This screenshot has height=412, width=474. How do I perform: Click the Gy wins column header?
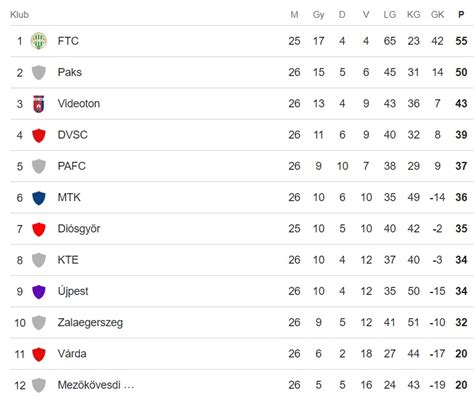coord(318,15)
